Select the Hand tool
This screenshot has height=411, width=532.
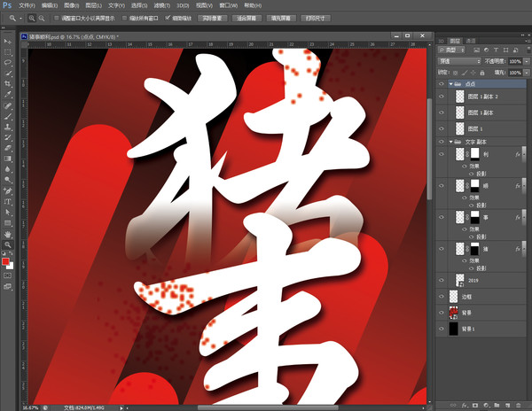(7, 234)
